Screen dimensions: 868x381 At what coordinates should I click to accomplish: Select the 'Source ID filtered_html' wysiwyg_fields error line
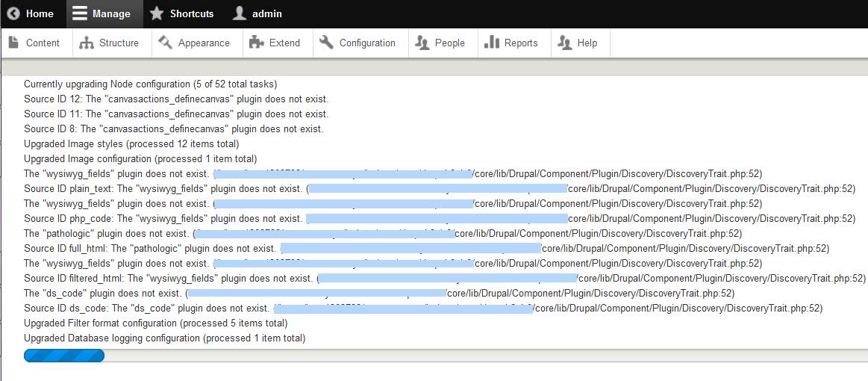pos(445,277)
